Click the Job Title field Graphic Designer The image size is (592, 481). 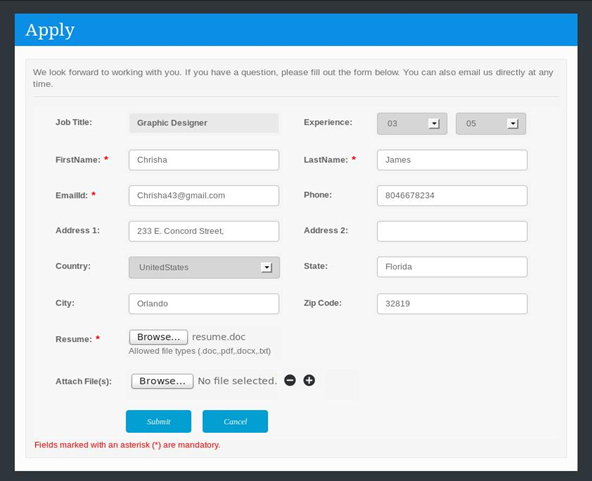[x=204, y=123]
